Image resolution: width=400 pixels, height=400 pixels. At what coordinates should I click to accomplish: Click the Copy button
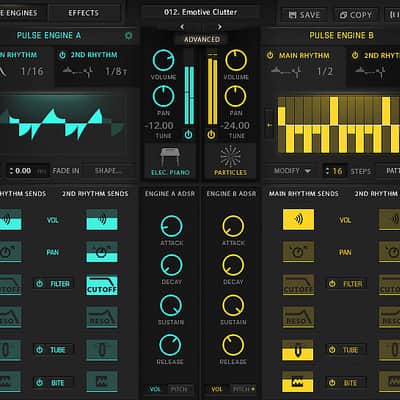(x=356, y=15)
